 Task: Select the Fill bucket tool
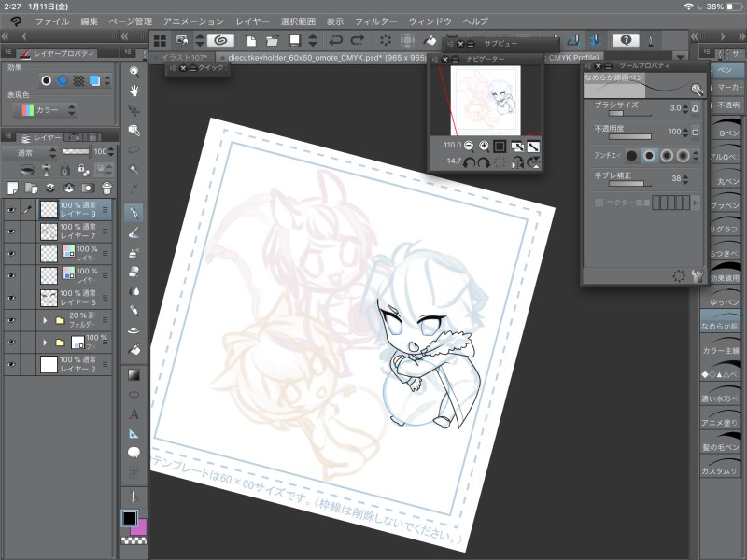134,349
